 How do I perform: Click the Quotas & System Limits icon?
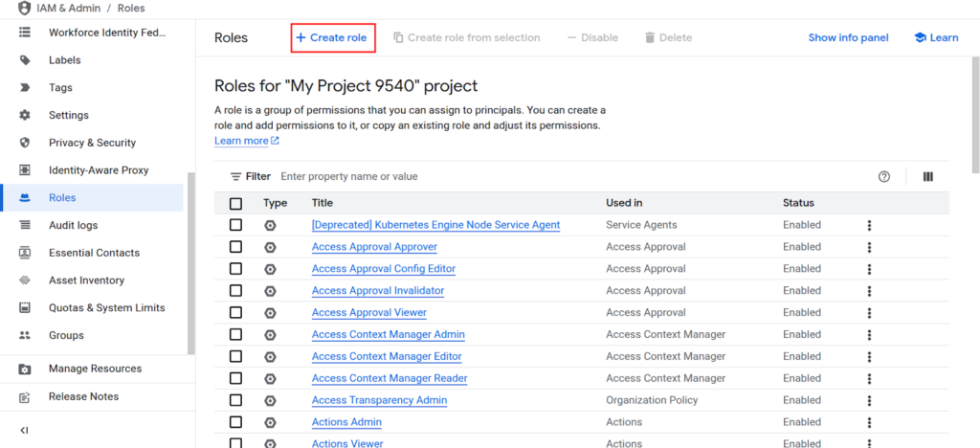click(x=24, y=307)
